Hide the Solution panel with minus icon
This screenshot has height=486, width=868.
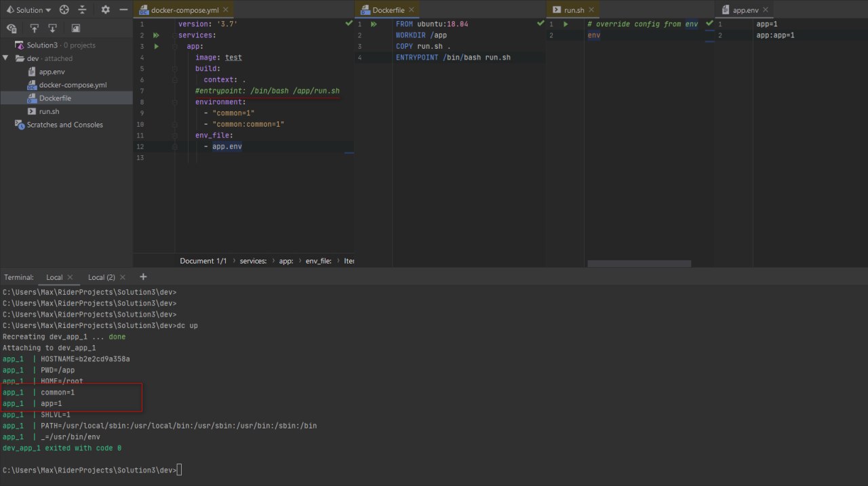123,10
